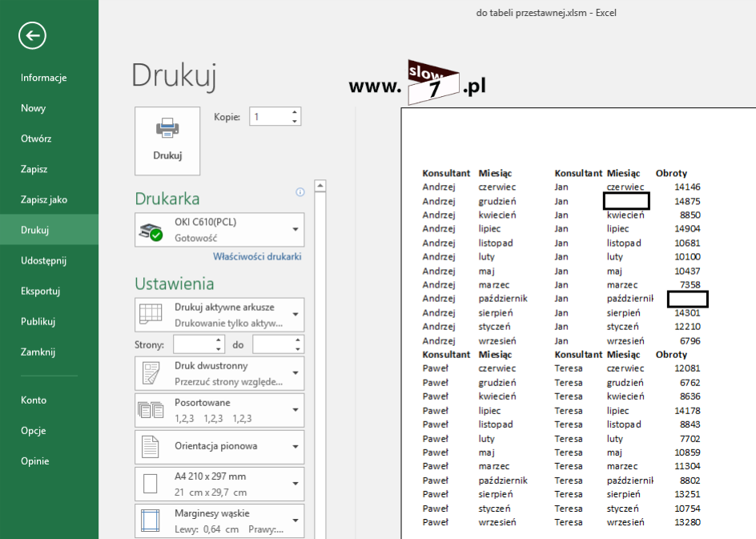This screenshot has width=756, height=539.
Task: Decrease the 'do' end page value
Action: (298, 349)
